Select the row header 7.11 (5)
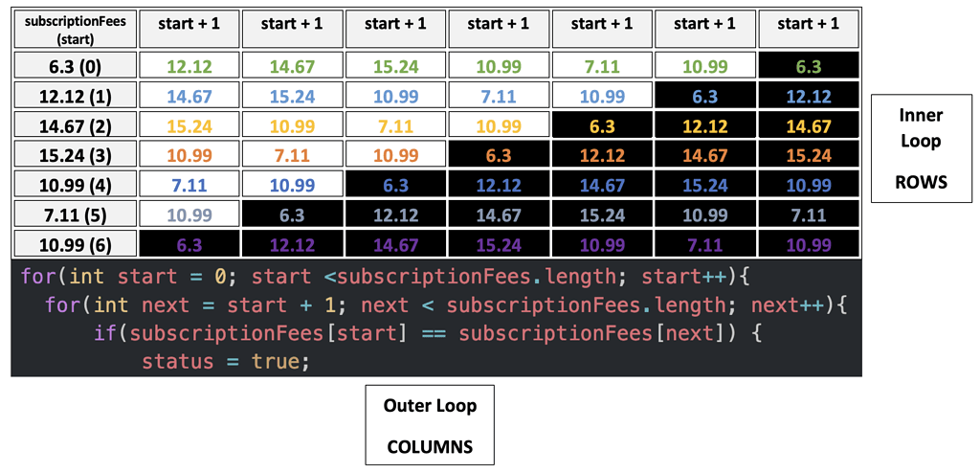 (75, 214)
